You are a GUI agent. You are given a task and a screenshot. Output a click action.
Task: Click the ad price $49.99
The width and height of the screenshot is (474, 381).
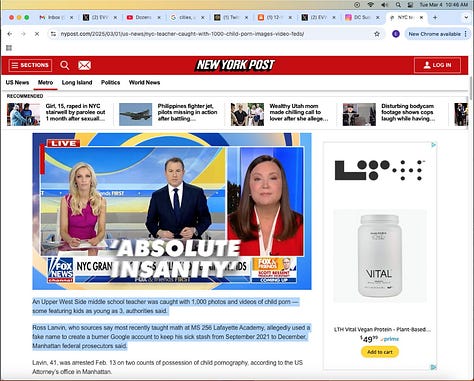pos(369,339)
